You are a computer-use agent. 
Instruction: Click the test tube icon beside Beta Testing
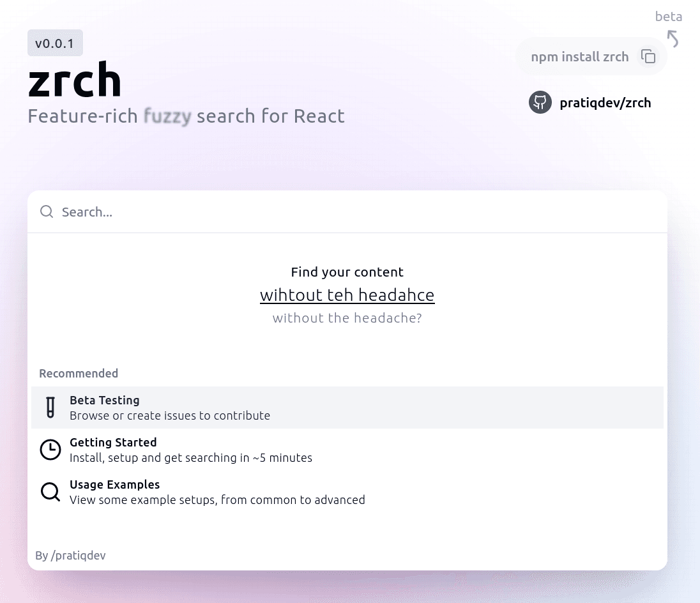(x=50, y=408)
